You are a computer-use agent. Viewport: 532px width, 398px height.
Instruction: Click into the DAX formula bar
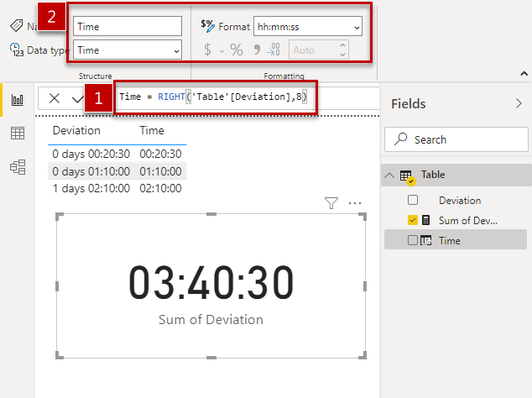coord(248,98)
